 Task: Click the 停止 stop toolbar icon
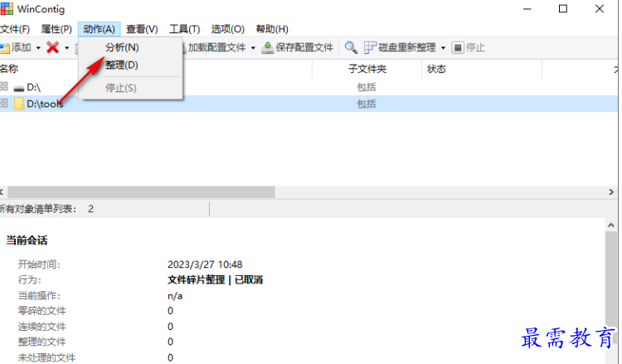tap(458, 47)
